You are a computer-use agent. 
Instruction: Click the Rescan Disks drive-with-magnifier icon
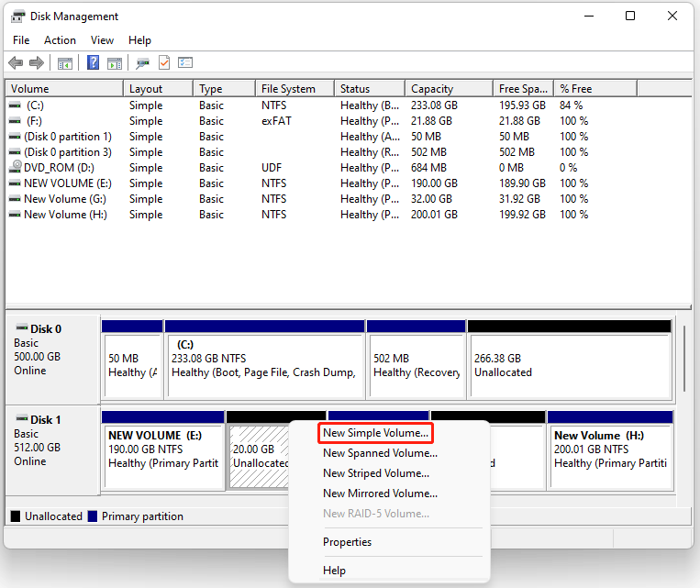pos(142,63)
